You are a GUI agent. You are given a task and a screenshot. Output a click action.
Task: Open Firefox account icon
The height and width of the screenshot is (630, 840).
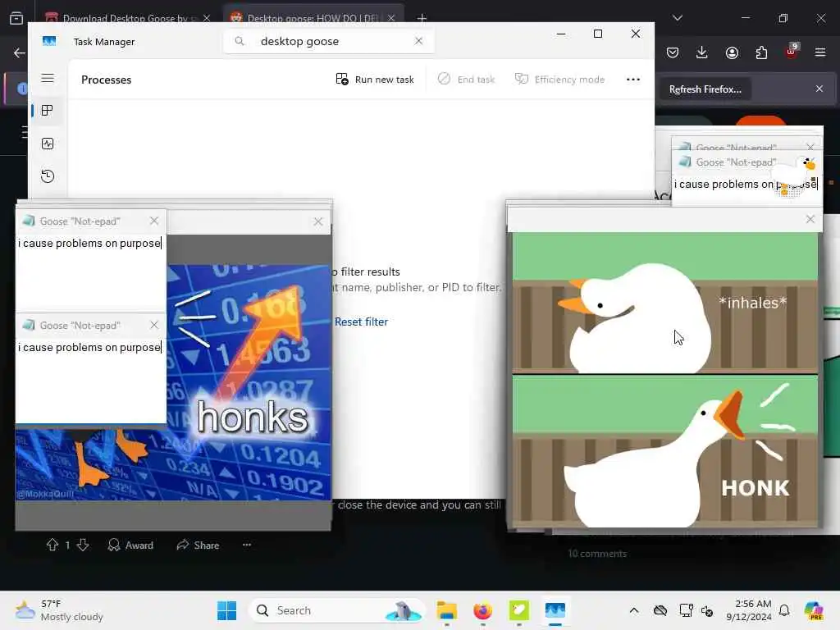tap(732, 52)
